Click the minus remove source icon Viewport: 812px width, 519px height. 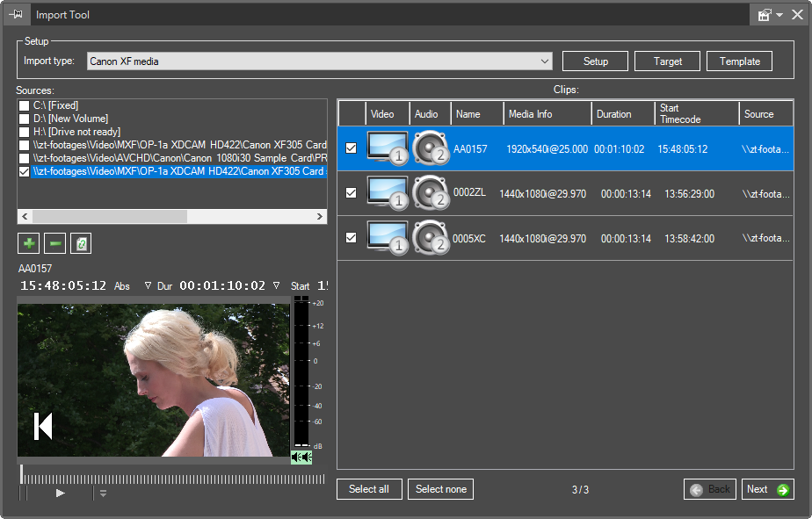[54, 243]
